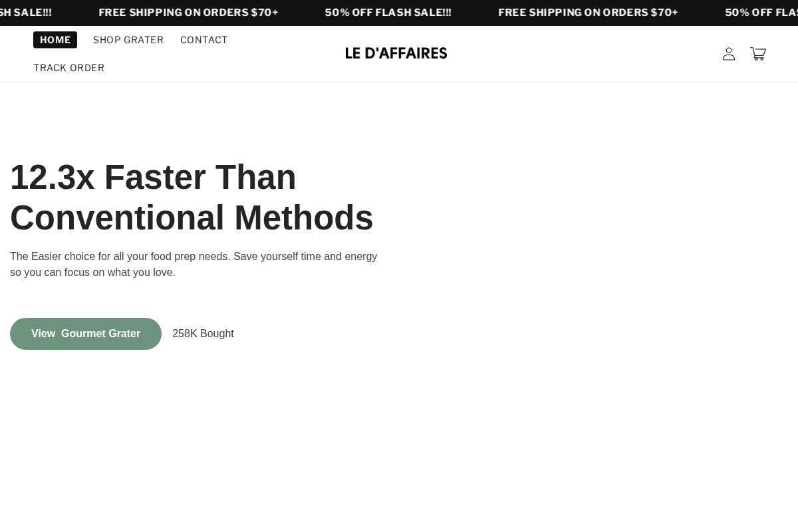Select the highlighted Home menu item
Viewport: 798px width, 532px height.
(x=55, y=40)
